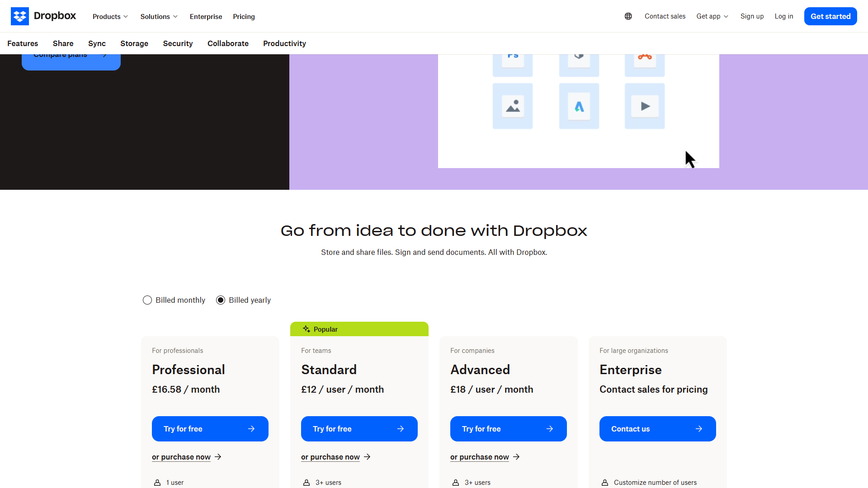The image size is (868, 488).
Task: Try the Professional plan for free
Action: [x=210, y=429]
